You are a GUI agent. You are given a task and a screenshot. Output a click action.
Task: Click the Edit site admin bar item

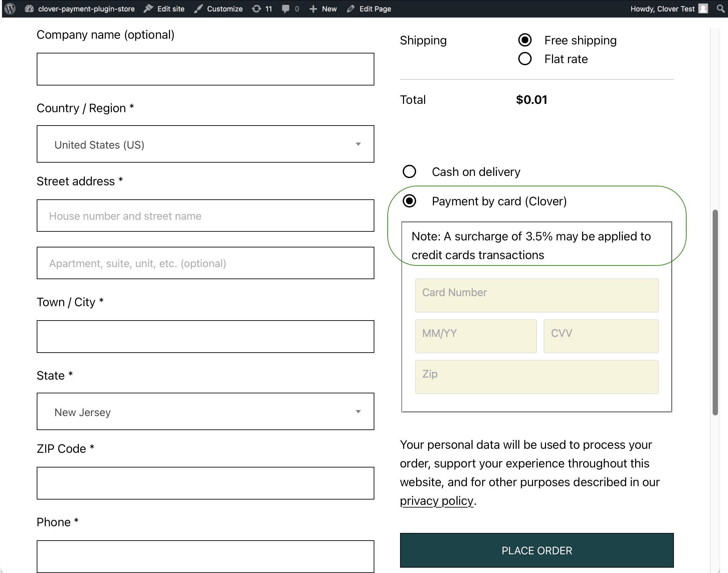click(x=164, y=9)
